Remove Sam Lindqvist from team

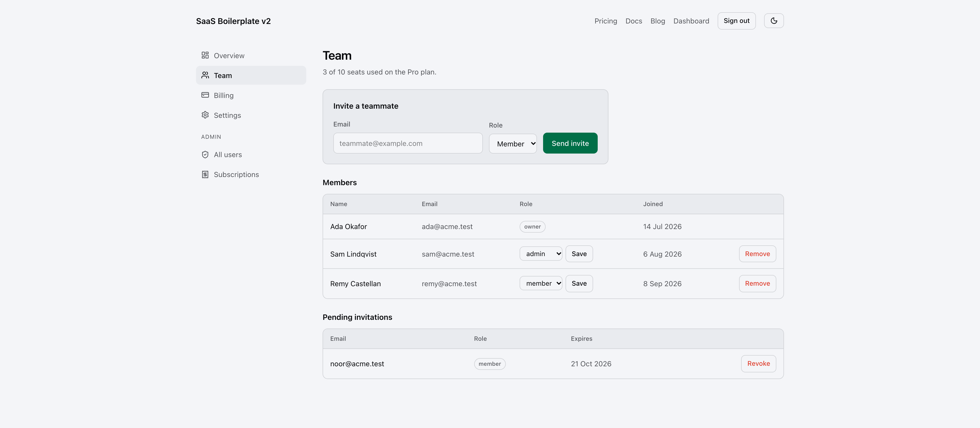tap(757, 254)
